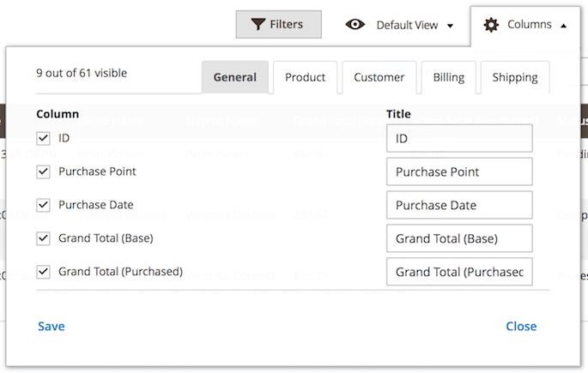
Task: Select the Billing tab
Action: [448, 77]
